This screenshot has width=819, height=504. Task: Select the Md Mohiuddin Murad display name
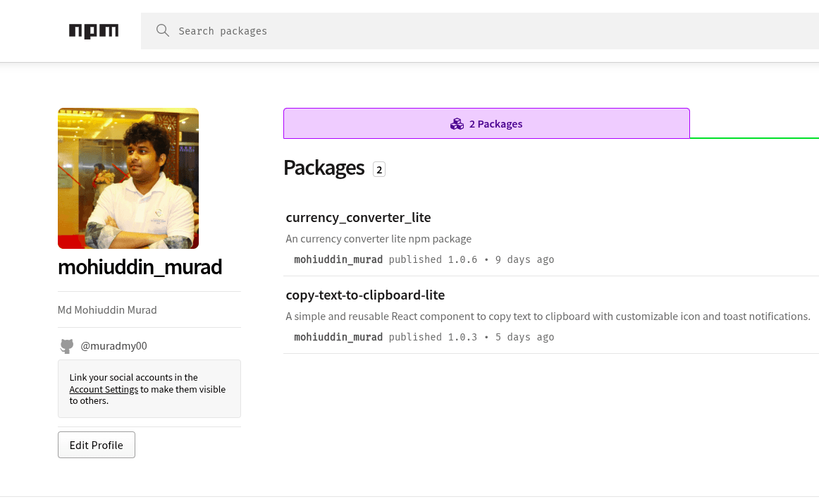coord(107,309)
